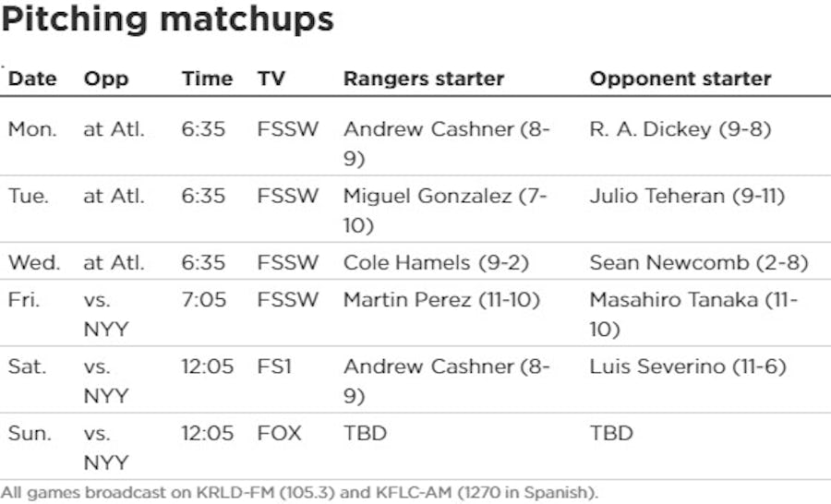
Task: Select the Mon. date cell
Action: click(32, 129)
